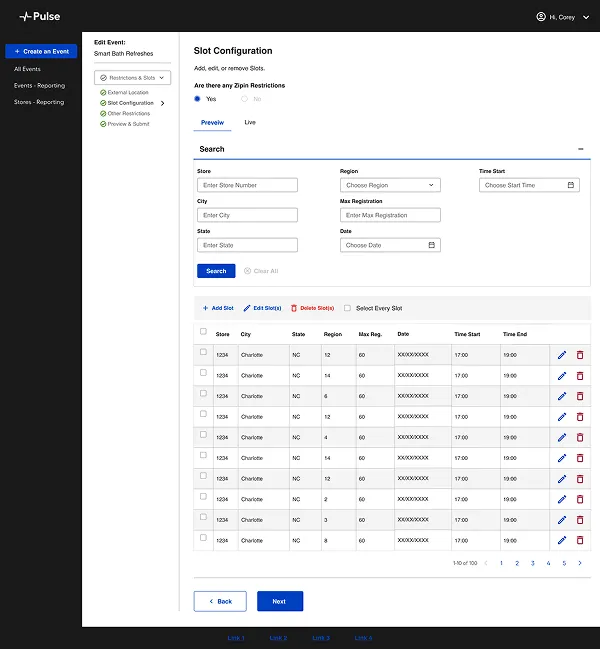The width and height of the screenshot is (600, 649).
Task: Go to the next page with the pagination arrow
Action: 580,563
